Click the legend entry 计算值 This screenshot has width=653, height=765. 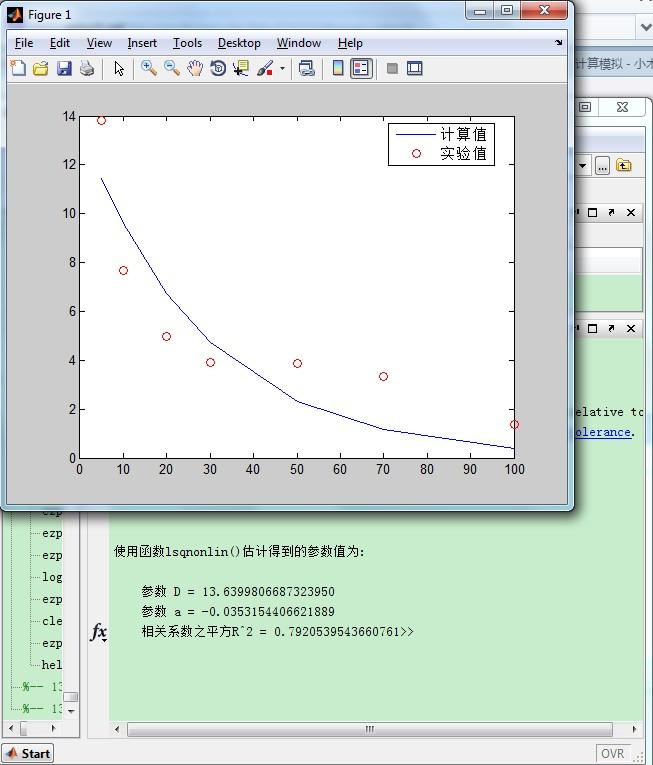point(464,134)
